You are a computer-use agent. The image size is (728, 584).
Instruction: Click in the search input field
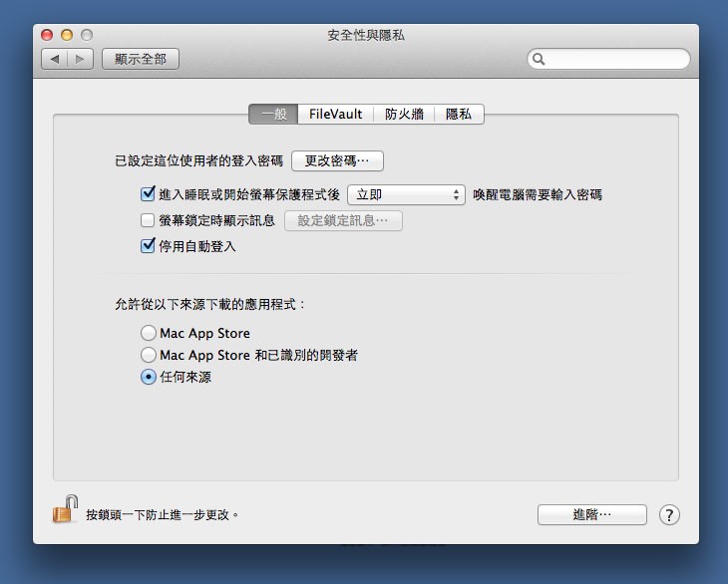point(608,59)
